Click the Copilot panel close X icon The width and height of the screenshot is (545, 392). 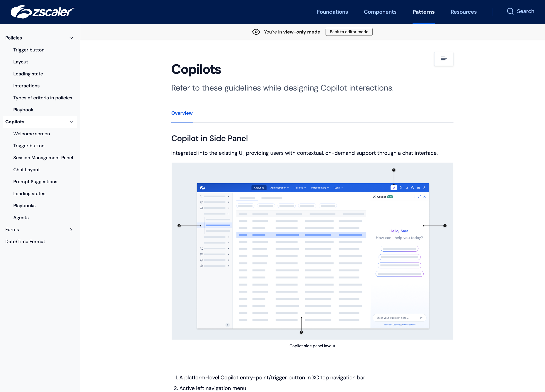(x=425, y=197)
